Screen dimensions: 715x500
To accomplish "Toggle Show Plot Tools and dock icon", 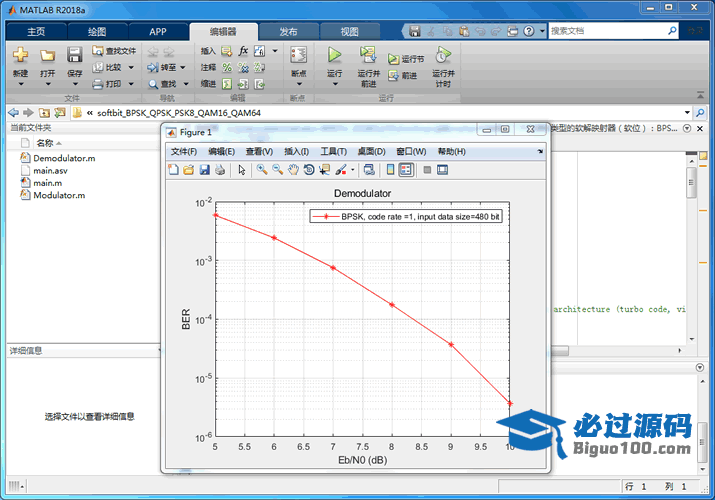I will [x=442, y=170].
